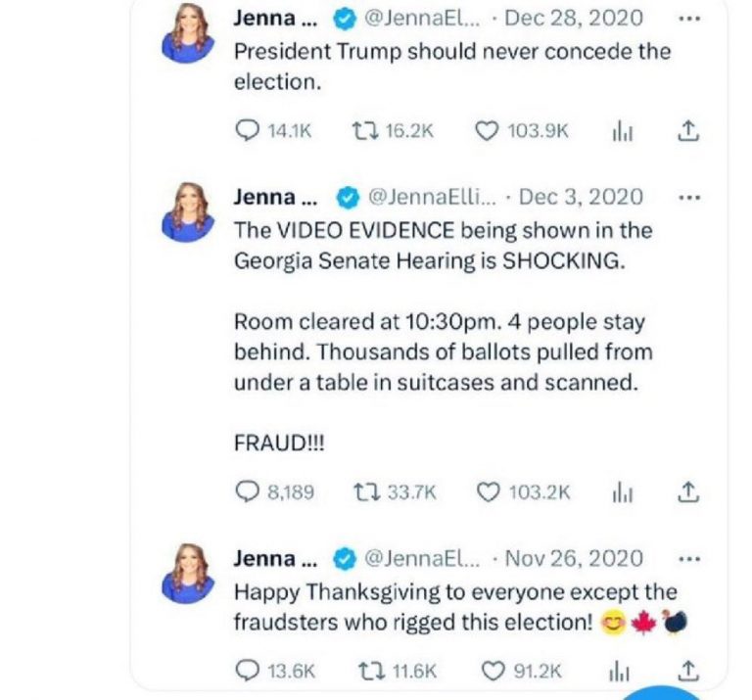752x700 pixels.
Task: Share the Dec 28 concede tweet
Action: click(x=688, y=130)
